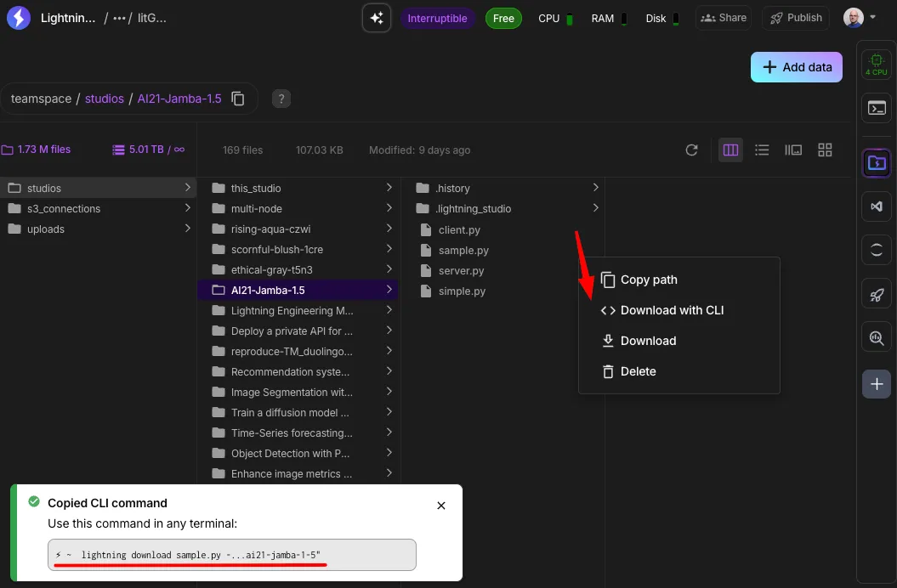Click the refresh files icon
This screenshot has height=588, width=897.
click(x=691, y=150)
